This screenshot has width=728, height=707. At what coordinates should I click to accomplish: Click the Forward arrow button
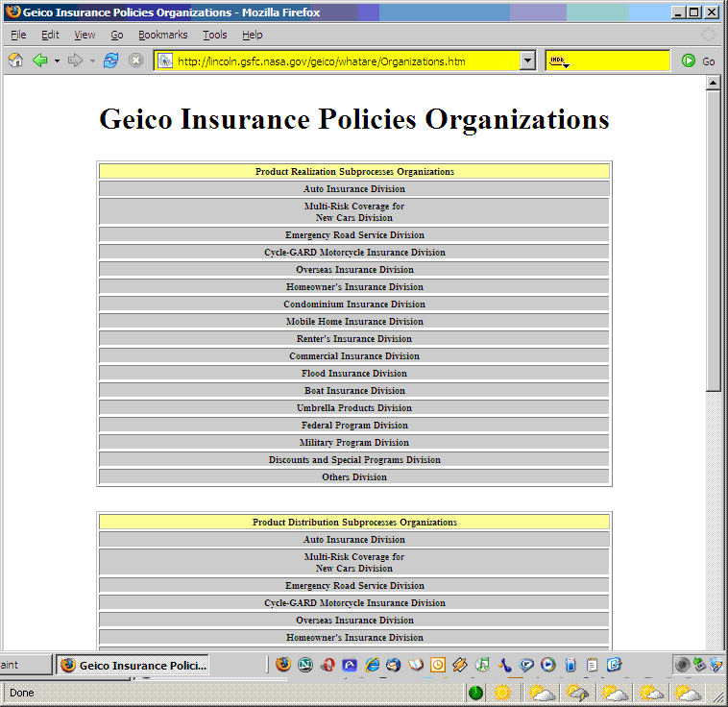[75, 61]
